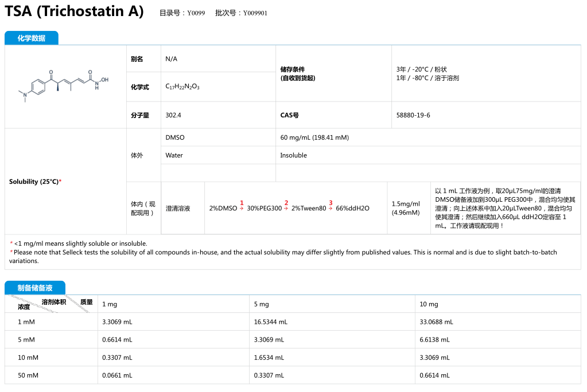Select catalog number Y0099
This screenshot has width=587, height=392.
[x=196, y=13]
